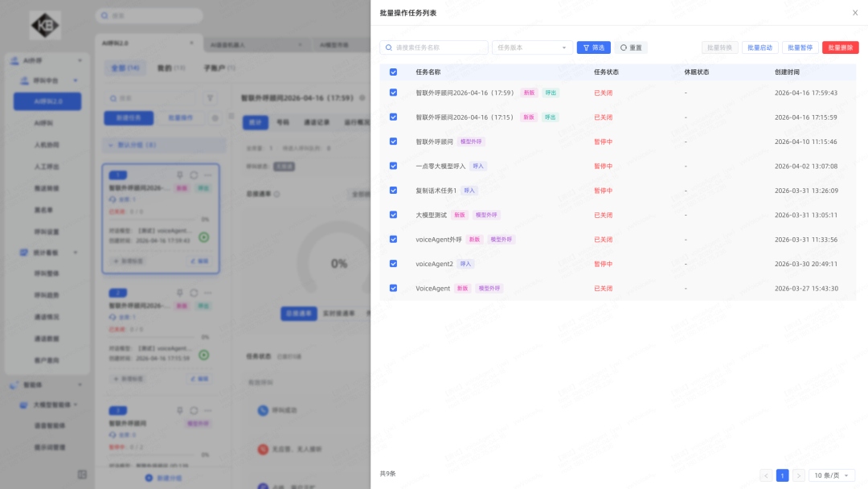Open the 10 条/页 page size dropdown
Screen dimensions: 868x489
[831, 475]
